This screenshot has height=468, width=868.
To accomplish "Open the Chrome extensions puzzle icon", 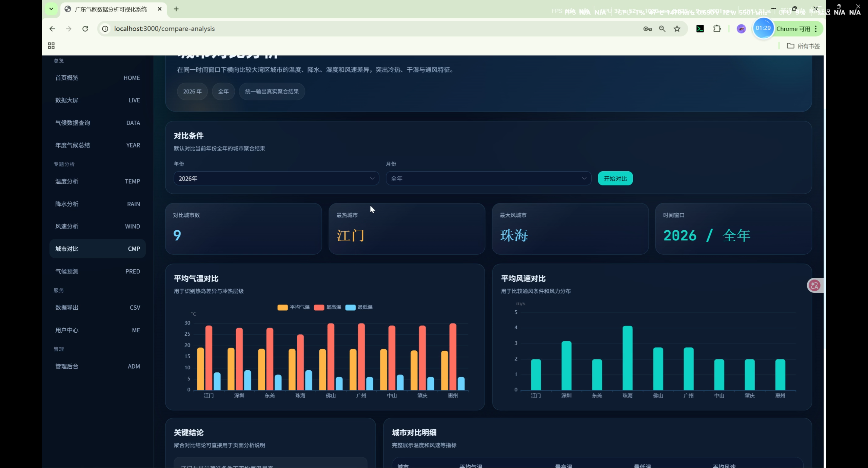I will coord(717,29).
